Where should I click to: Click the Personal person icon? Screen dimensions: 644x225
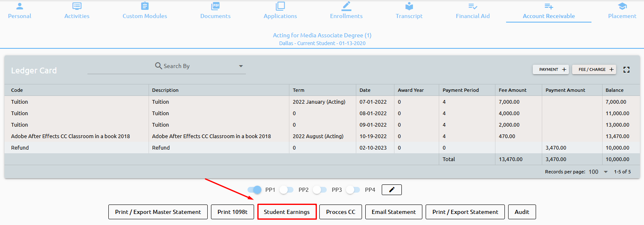tap(20, 6)
